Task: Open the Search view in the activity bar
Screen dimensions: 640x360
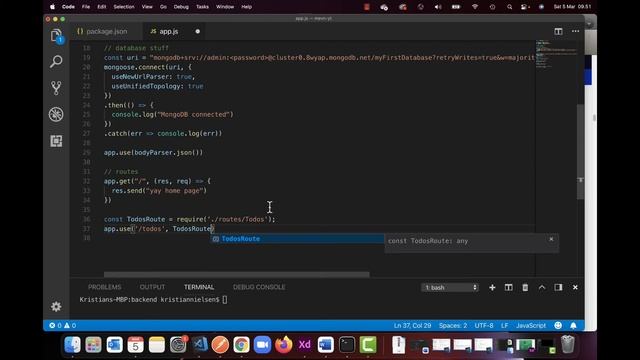Action: pos(56,62)
